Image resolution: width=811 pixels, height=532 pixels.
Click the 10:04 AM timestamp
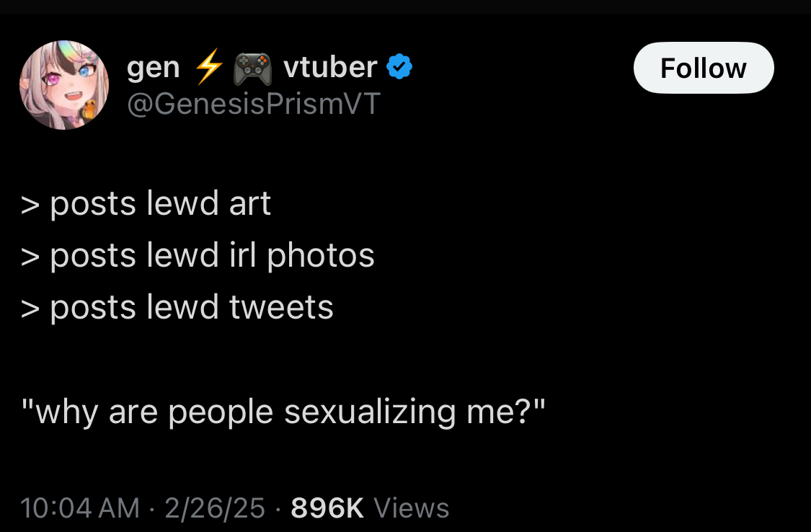80,508
